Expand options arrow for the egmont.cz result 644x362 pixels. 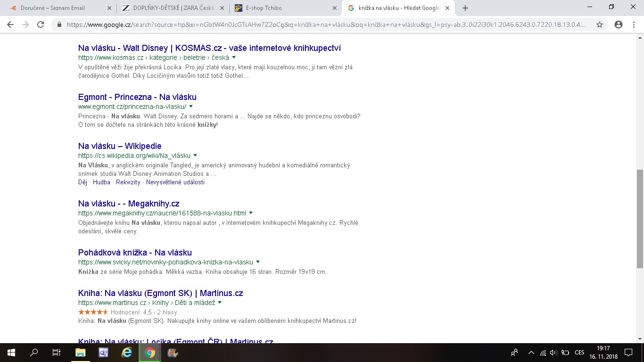click(191, 107)
